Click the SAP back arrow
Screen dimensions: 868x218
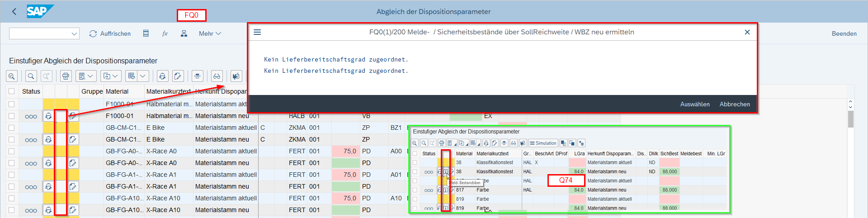[x=14, y=12]
